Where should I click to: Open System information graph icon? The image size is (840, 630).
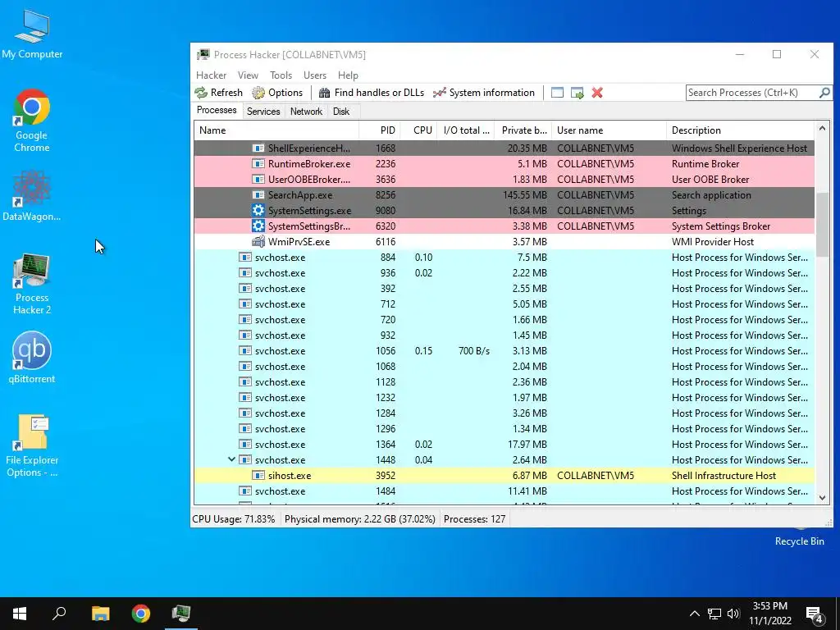[x=440, y=93]
